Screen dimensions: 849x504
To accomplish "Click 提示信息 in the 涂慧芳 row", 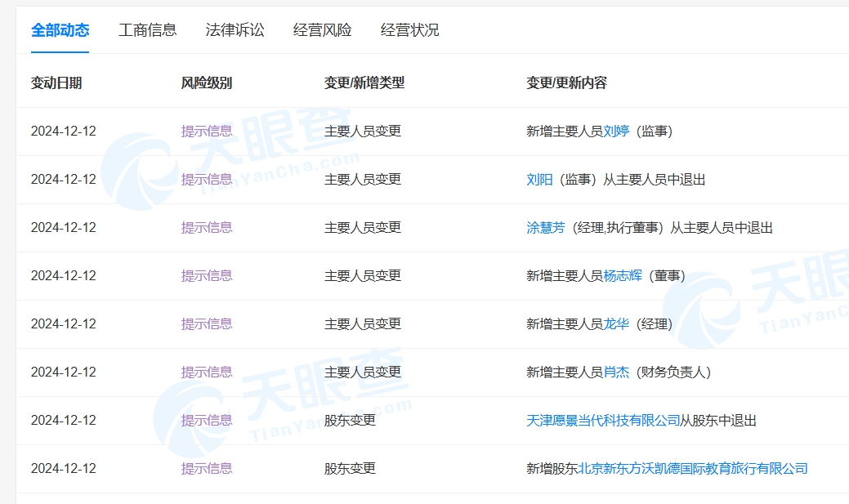I will (206, 227).
